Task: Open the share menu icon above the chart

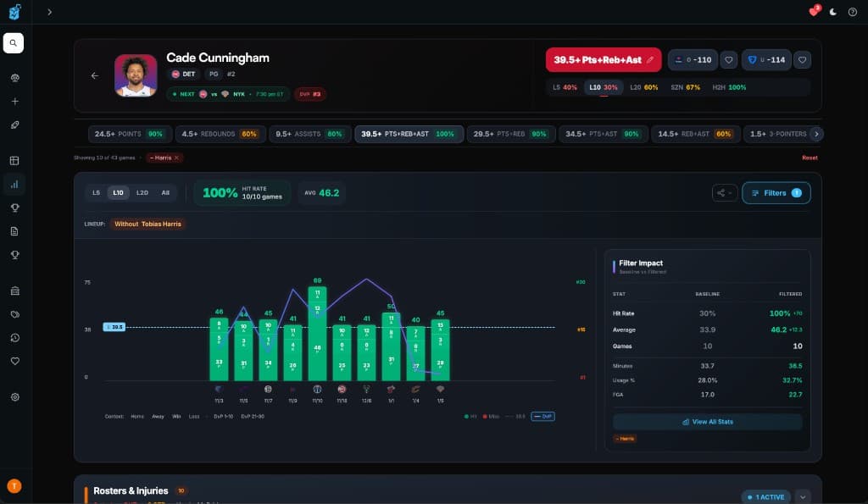Action: point(720,192)
